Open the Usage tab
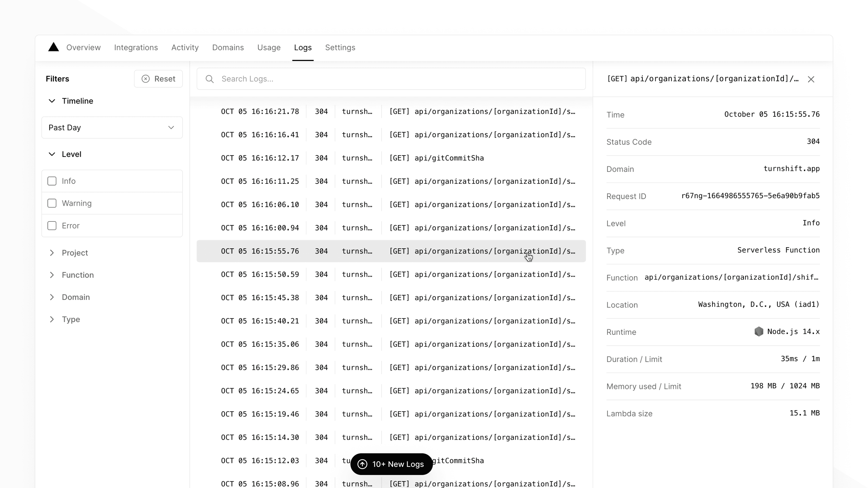The width and height of the screenshot is (868, 488). [x=269, y=47]
